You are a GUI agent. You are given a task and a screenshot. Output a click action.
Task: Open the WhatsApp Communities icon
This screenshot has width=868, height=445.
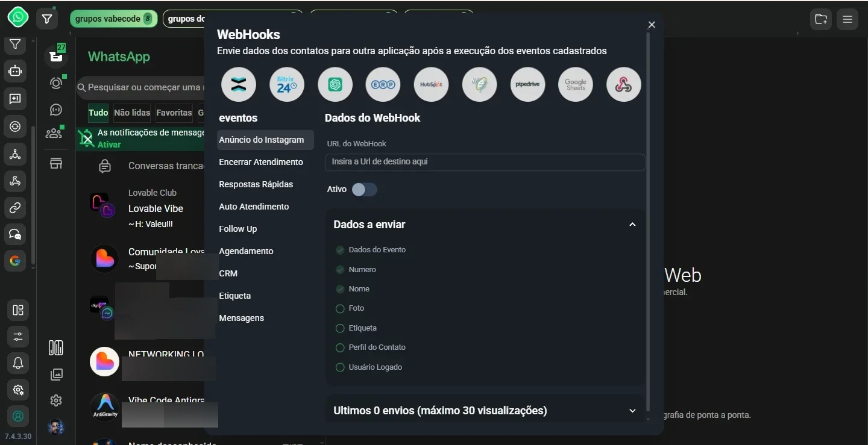(x=55, y=133)
